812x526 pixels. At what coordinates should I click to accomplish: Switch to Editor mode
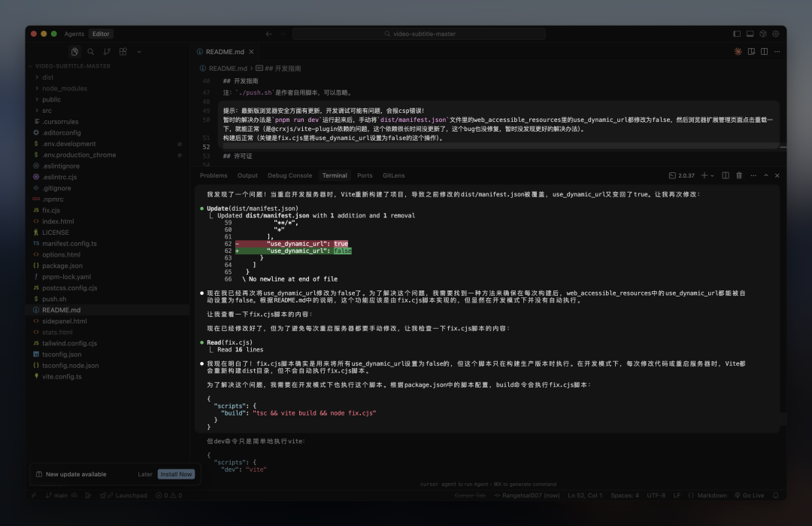click(x=101, y=34)
